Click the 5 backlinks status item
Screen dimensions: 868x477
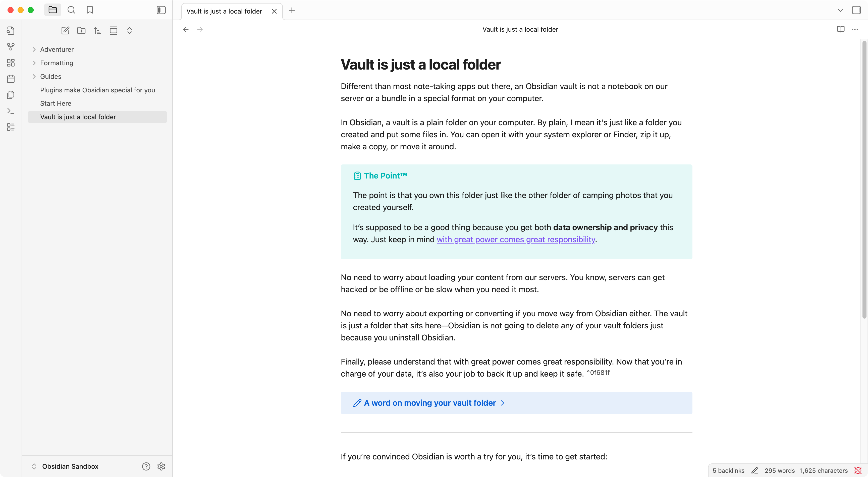728,471
